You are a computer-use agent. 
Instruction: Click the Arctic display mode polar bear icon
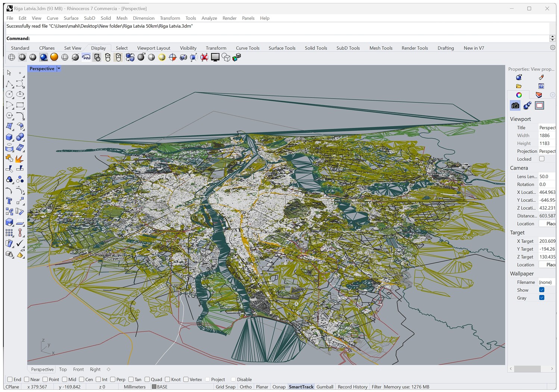pyautogui.click(x=86, y=57)
